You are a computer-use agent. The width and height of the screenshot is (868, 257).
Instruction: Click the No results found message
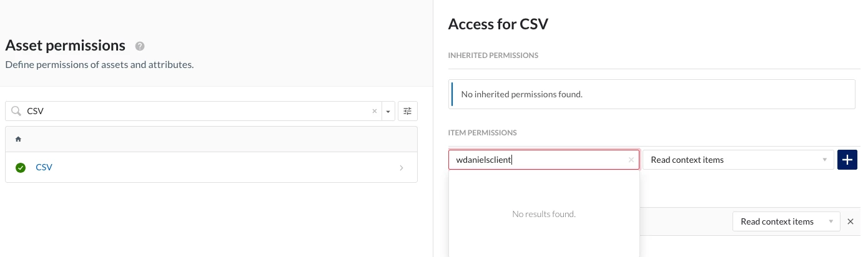[543, 214]
